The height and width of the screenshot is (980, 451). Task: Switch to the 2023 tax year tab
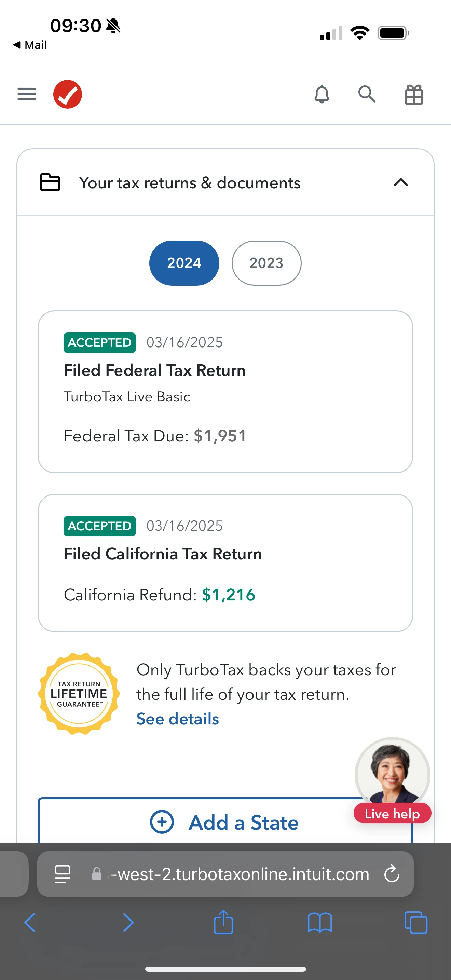click(266, 263)
